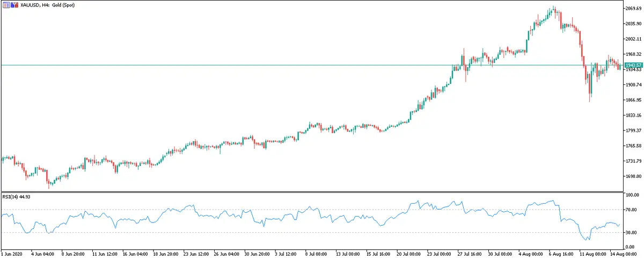The height and width of the screenshot is (259, 644).
Task: Click the 1 Jun 2020 date label
Action: [x=13, y=254]
